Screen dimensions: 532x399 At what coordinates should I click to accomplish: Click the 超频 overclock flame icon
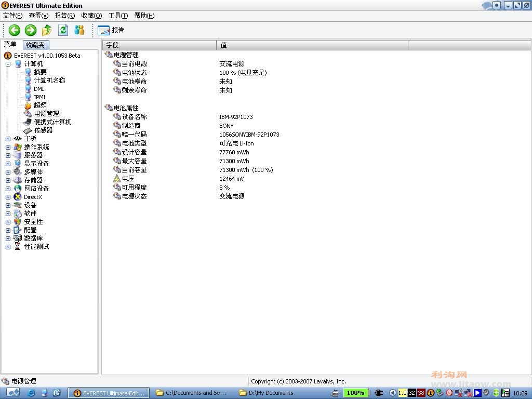point(28,105)
